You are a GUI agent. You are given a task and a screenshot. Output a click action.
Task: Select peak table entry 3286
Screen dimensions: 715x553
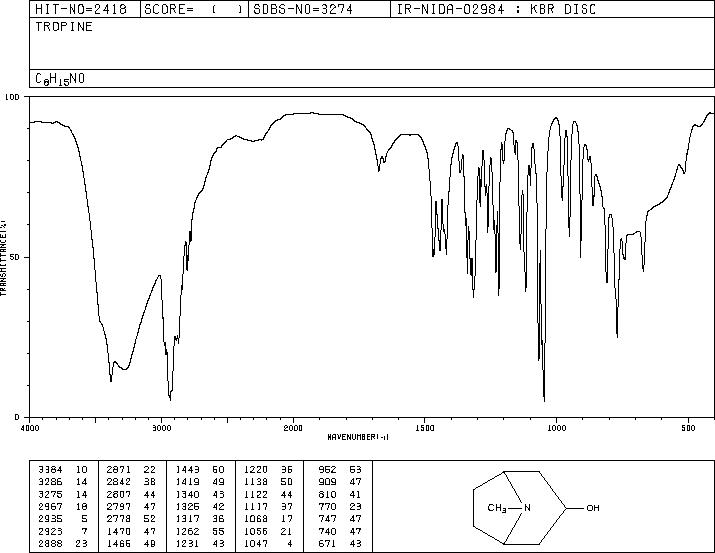(x=62, y=482)
